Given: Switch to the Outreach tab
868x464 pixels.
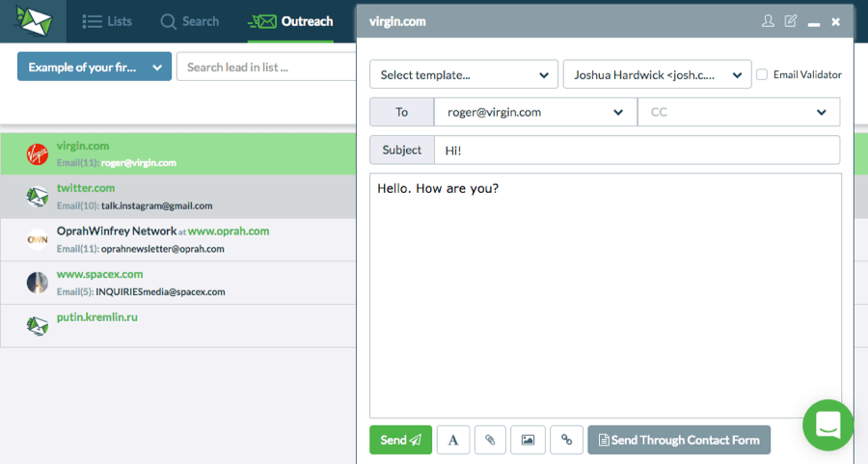Looking at the screenshot, I should [x=290, y=21].
